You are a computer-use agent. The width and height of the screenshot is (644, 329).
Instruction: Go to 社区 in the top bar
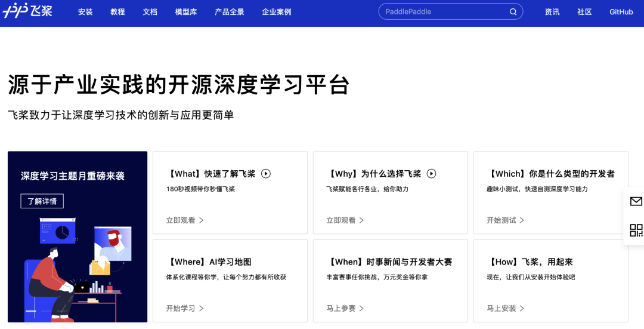[584, 12]
